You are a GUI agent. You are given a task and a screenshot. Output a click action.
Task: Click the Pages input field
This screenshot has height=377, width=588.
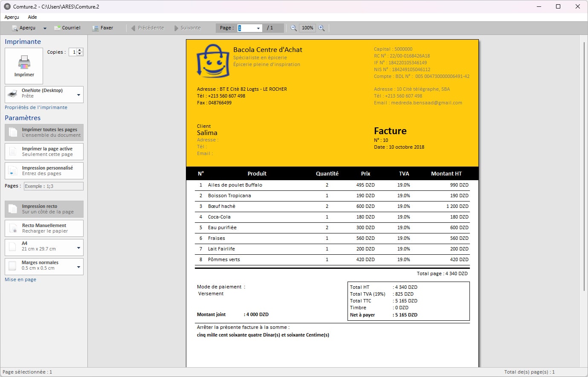click(53, 186)
